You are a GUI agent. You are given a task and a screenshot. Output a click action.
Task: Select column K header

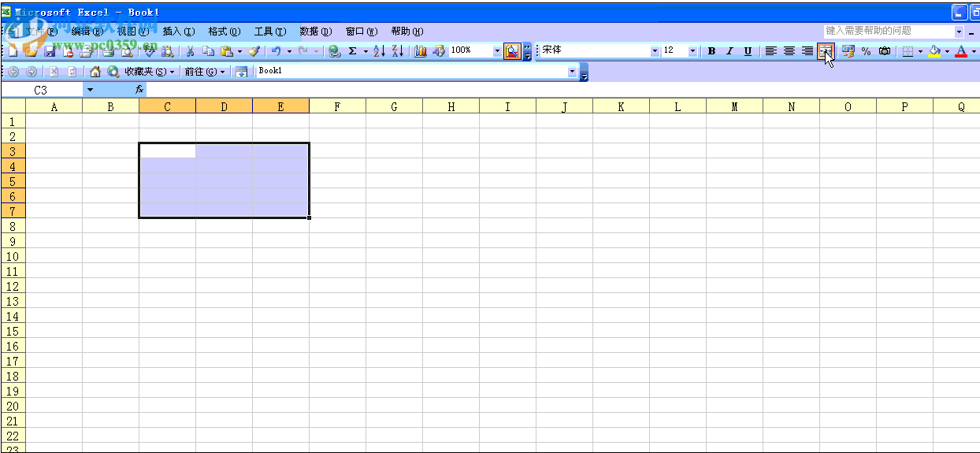click(621, 106)
